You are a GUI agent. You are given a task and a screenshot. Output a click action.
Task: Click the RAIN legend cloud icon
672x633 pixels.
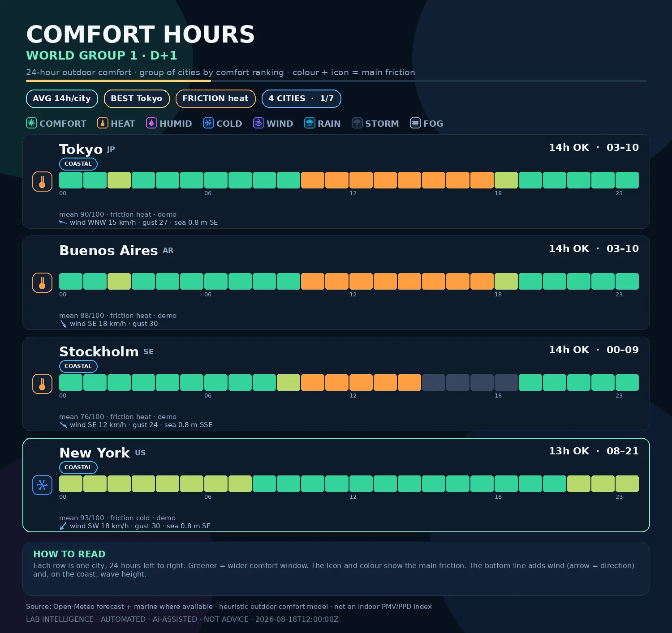pos(310,123)
